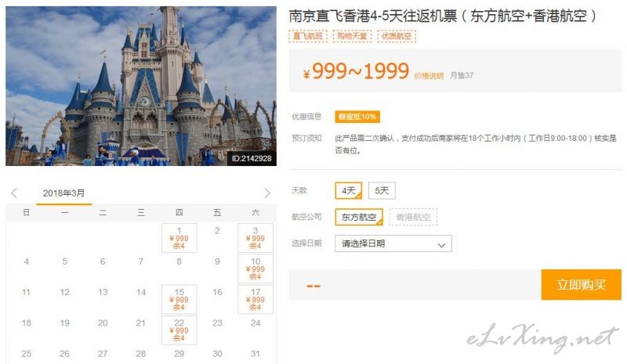Pick March 17 priced ¥999
The width and height of the screenshot is (627, 364).
[x=256, y=300]
